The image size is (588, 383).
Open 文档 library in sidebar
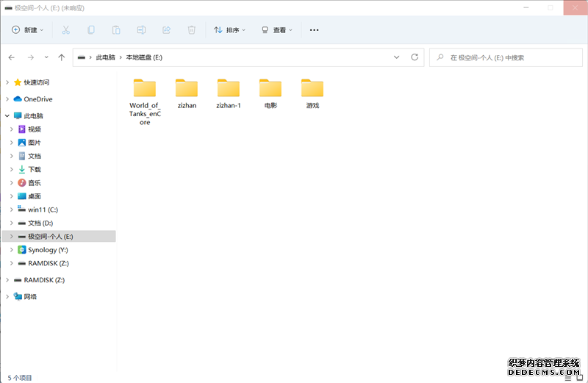coord(34,156)
